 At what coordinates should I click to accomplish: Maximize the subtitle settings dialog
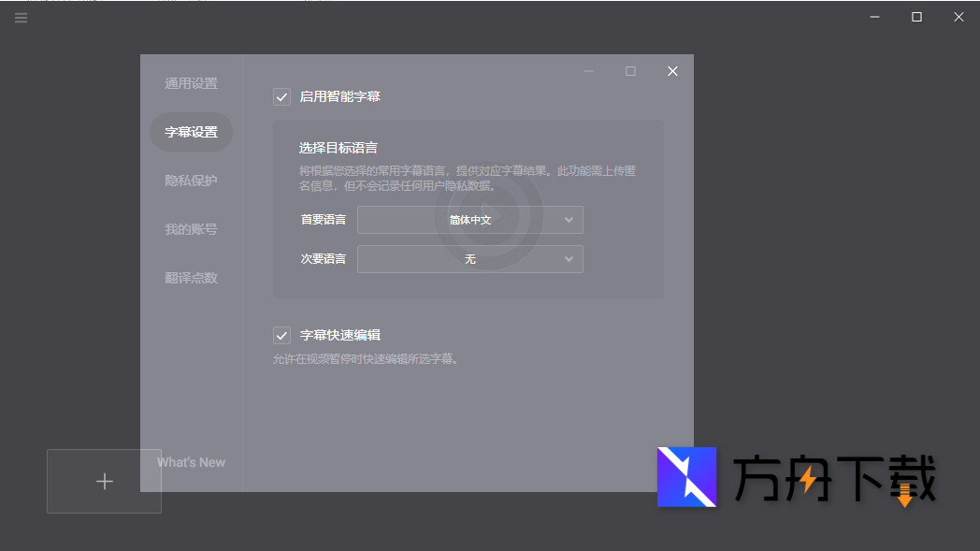click(630, 70)
